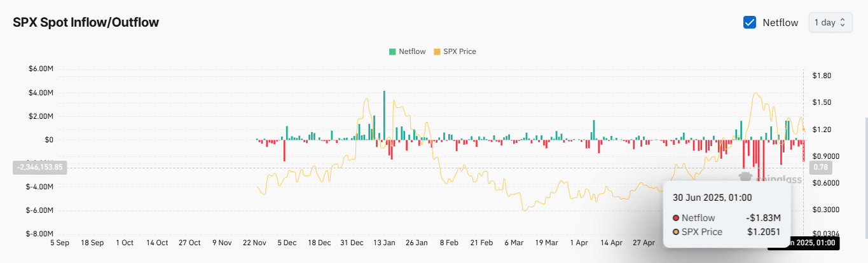The width and height of the screenshot is (868, 263).
Task: Toggle the SPX Price series via legend label
Action: click(459, 51)
